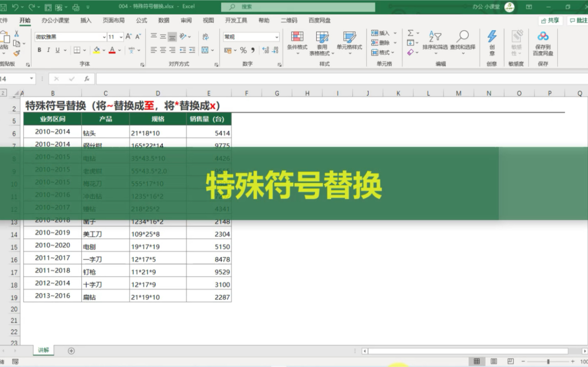Increase indent in the alignment group

[x=192, y=50]
